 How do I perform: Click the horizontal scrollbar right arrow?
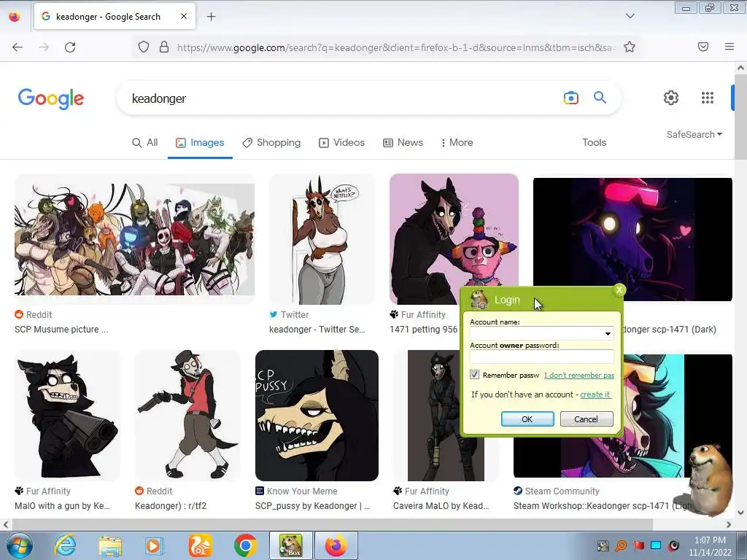[729, 524]
